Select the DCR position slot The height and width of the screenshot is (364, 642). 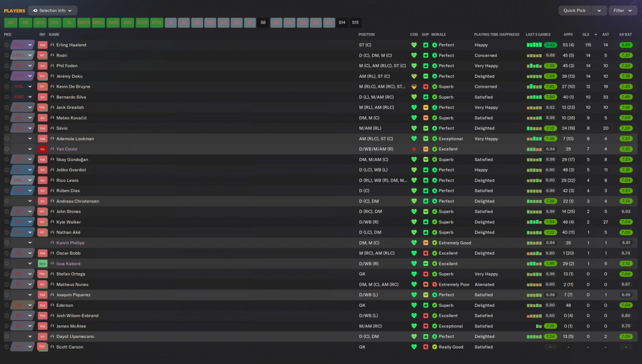pyautogui.click(x=40, y=23)
